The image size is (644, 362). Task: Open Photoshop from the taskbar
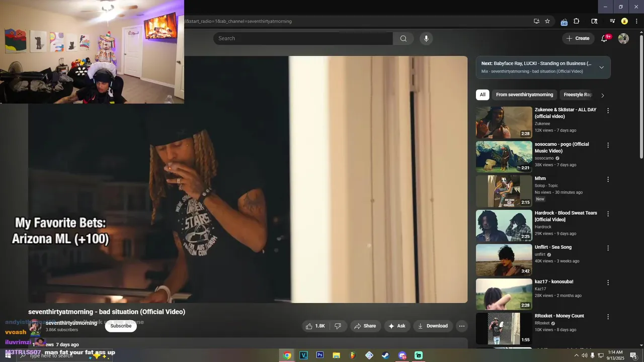pyautogui.click(x=319, y=355)
